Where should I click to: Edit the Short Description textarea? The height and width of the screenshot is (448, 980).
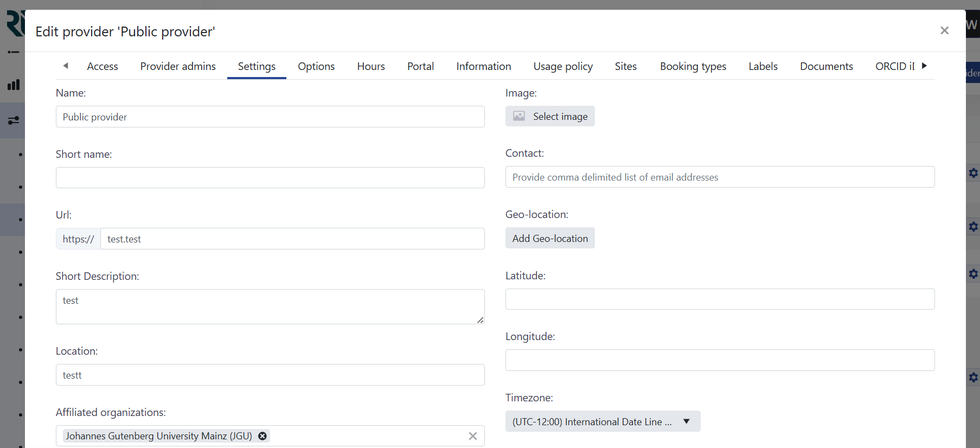[270, 306]
